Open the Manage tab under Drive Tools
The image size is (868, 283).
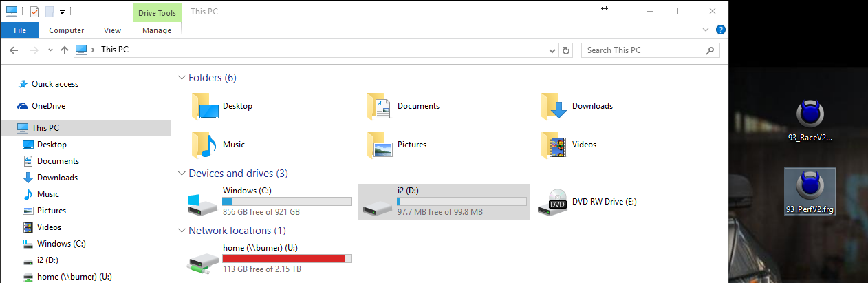(x=157, y=30)
